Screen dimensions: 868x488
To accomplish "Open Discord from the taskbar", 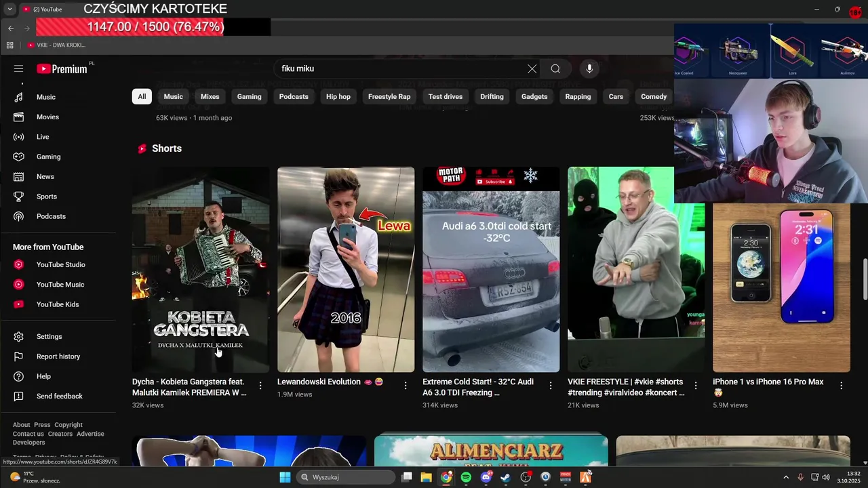I will pyautogui.click(x=486, y=477).
